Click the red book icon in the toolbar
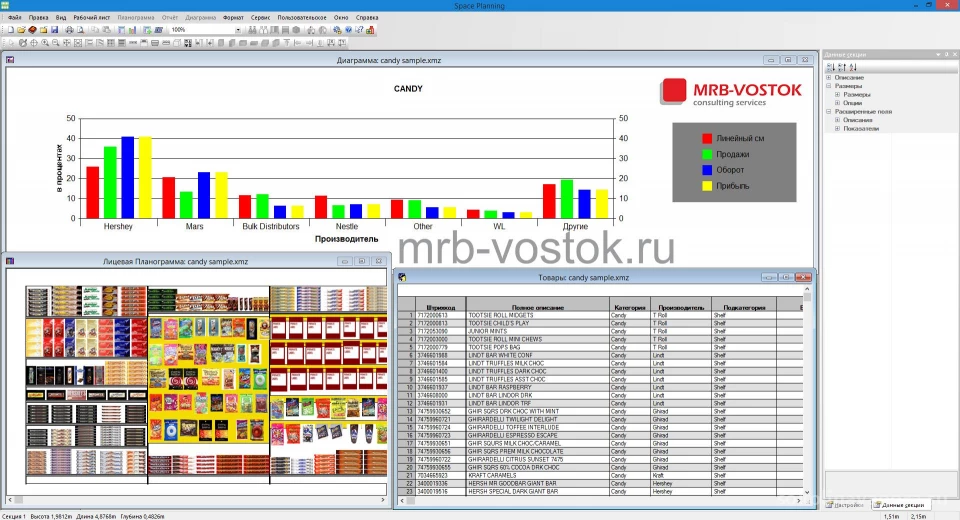This screenshot has width=960, height=520. pyautogui.click(x=32, y=29)
